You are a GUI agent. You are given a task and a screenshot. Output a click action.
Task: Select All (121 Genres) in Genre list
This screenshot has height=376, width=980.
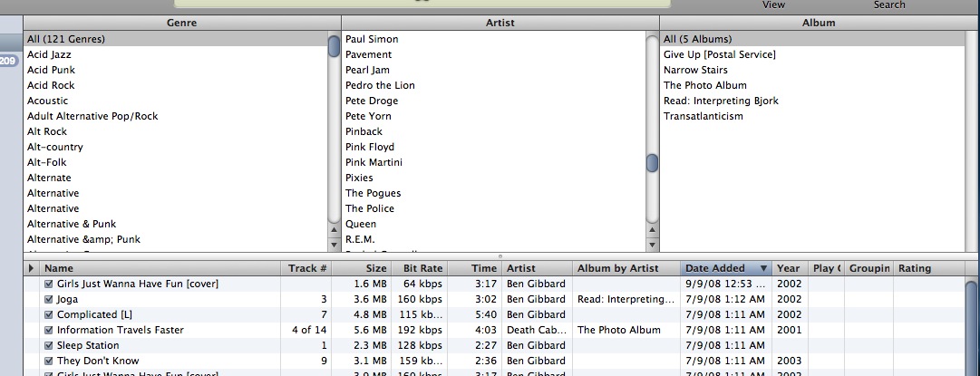pos(175,39)
